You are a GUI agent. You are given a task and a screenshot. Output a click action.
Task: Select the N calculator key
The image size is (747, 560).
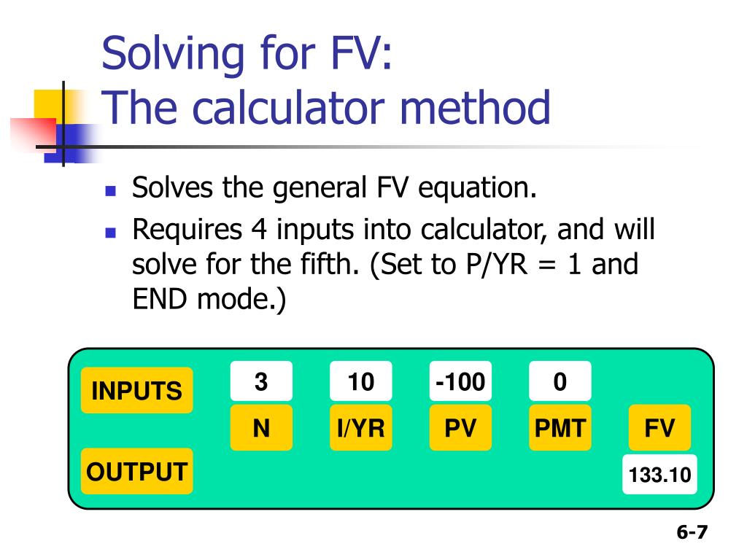pos(261,427)
